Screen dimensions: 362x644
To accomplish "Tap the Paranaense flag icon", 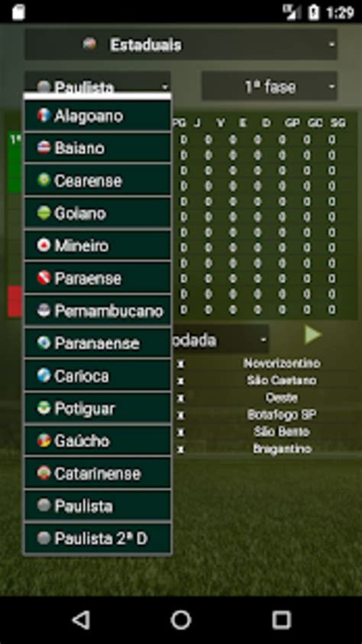I will pos(44,343).
